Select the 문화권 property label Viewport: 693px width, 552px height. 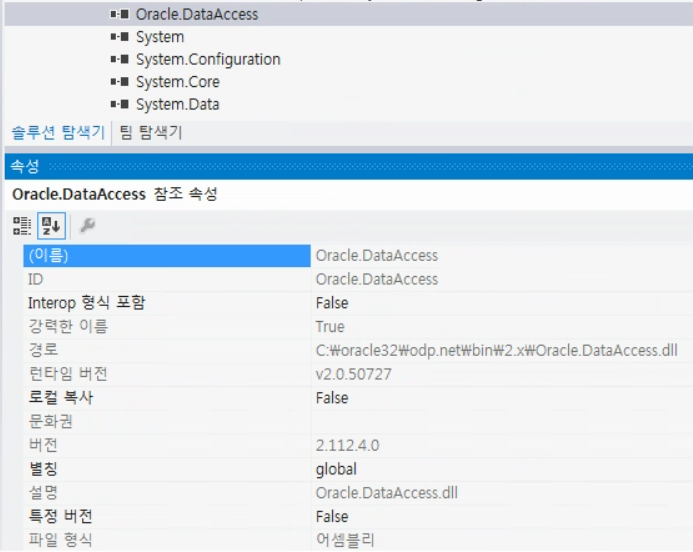coord(50,421)
